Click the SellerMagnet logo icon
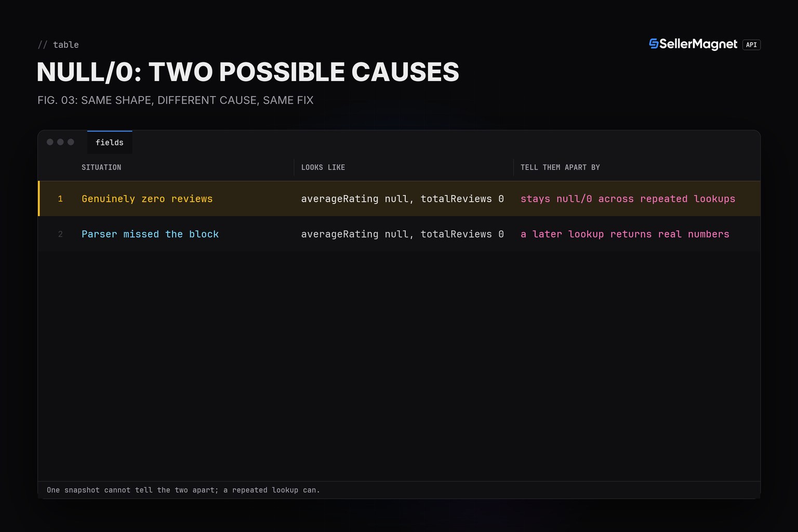This screenshot has height=532, width=798. (654, 44)
